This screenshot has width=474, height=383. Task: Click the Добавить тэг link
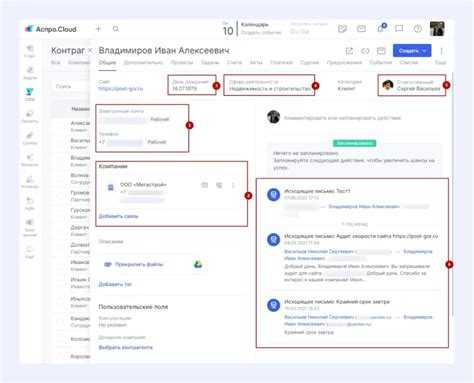pos(115,284)
